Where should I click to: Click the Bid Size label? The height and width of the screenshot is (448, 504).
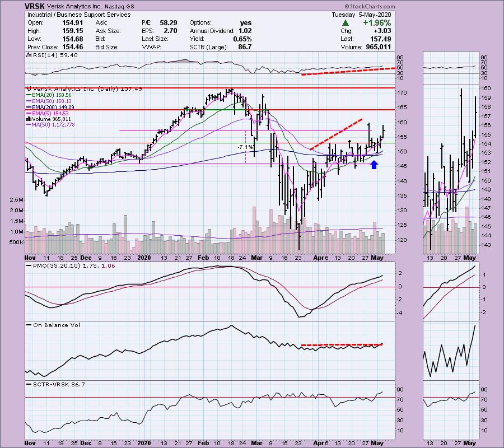(x=107, y=47)
